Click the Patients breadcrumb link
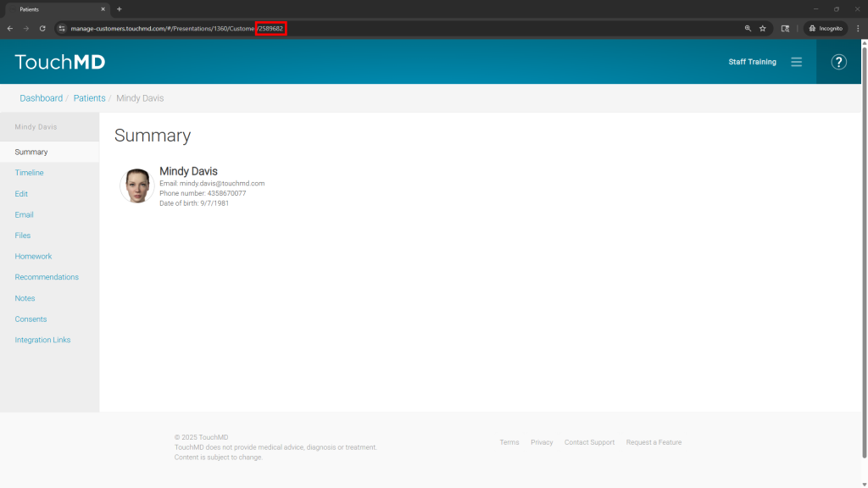Screen dimensions: 868x488 89,98
